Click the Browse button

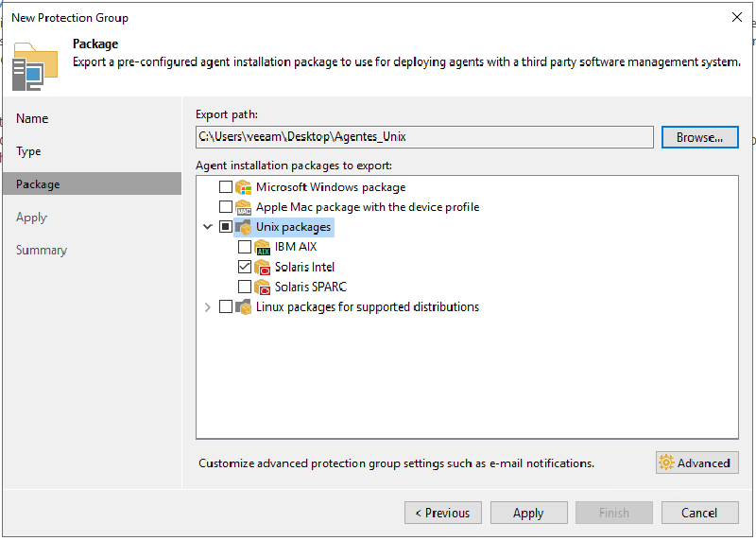[x=699, y=137]
